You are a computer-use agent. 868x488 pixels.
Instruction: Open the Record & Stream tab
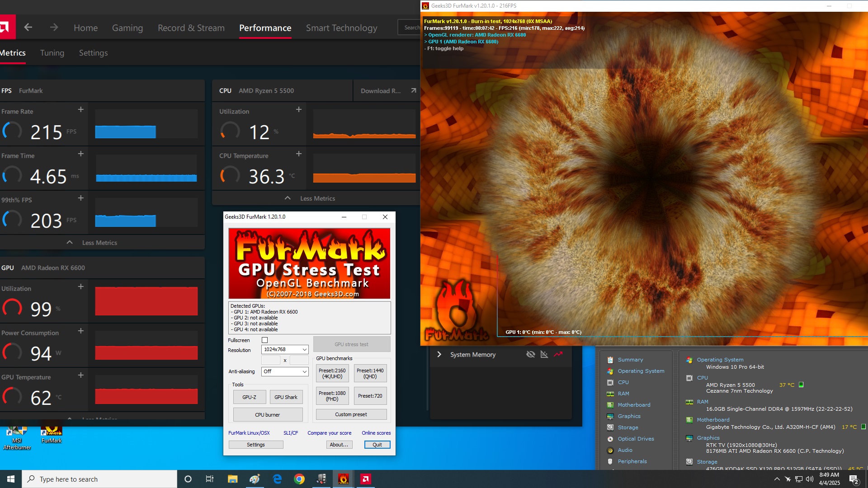point(191,28)
